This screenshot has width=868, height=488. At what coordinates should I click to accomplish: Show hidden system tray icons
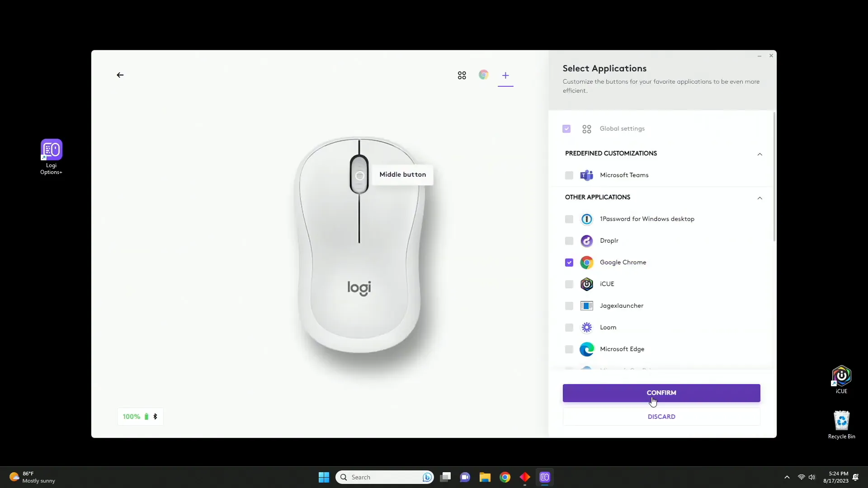(x=787, y=477)
